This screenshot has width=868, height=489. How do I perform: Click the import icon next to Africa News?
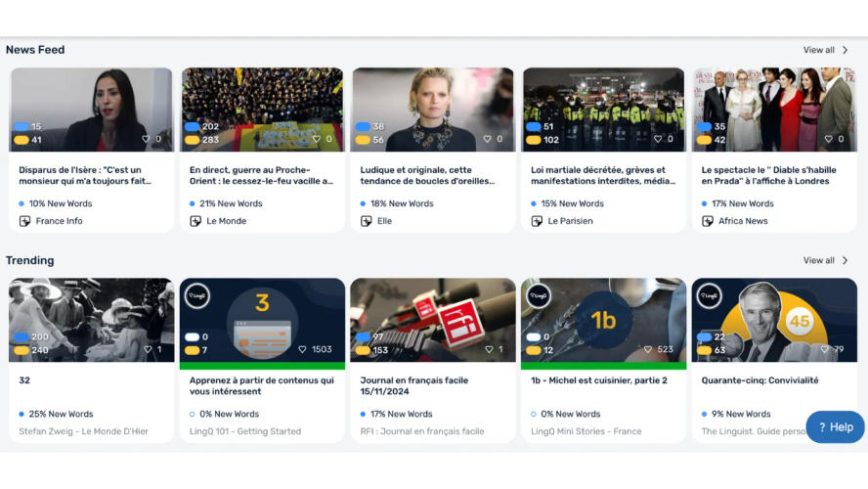pos(708,221)
